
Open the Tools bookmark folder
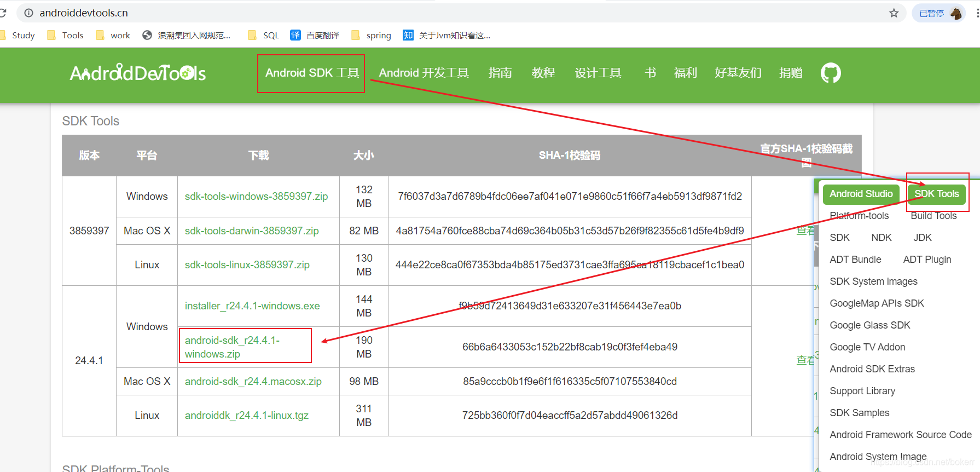[x=66, y=36]
